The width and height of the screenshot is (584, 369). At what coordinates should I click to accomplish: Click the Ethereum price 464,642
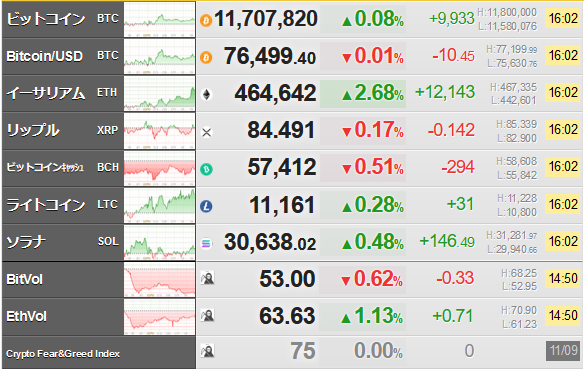point(275,93)
